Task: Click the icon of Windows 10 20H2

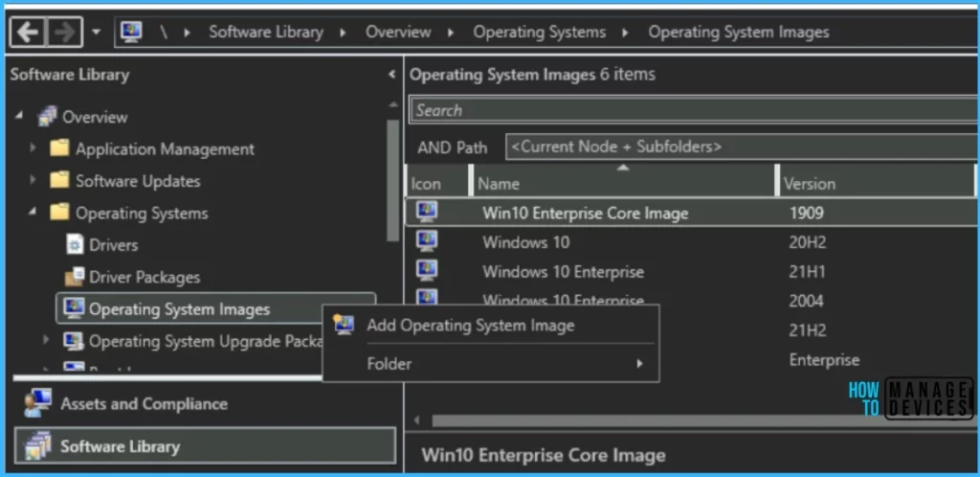Action: coord(427,240)
